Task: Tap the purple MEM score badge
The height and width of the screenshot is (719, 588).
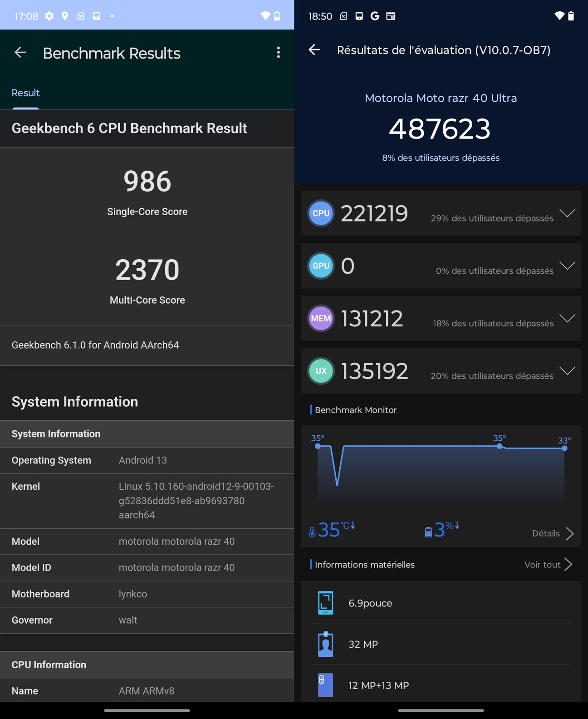Action: coord(321,319)
